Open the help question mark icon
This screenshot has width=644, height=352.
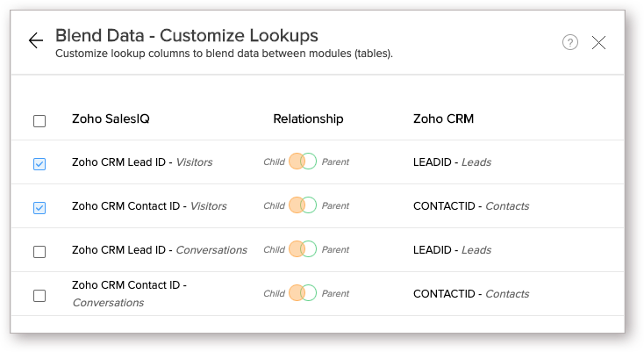pyautogui.click(x=570, y=42)
